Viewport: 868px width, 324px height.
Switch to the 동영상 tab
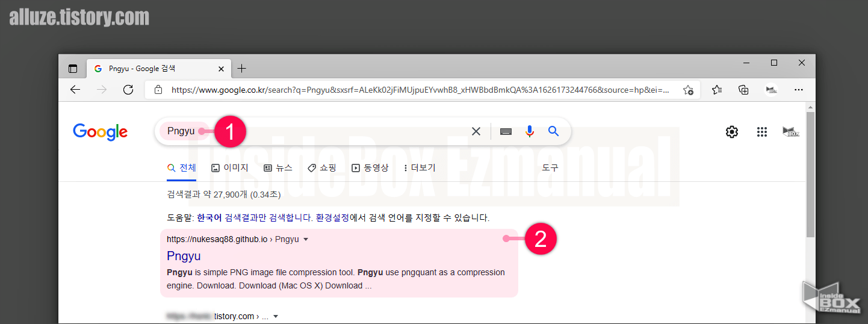[370, 168]
